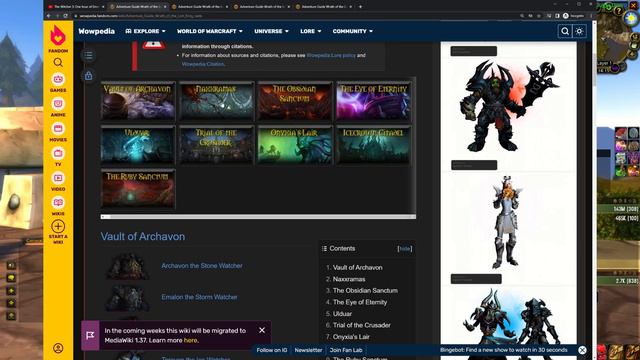The height and width of the screenshot is (360, 640).
Task: Click the Start a Wiki plus icon
Action: (58, 226)
